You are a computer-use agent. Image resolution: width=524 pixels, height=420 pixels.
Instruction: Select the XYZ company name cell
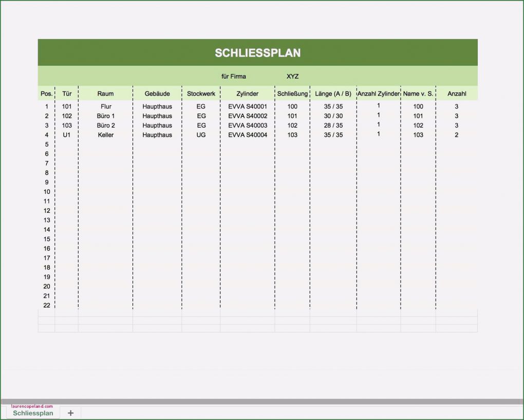pyautogui.click(x=292, y=77)
